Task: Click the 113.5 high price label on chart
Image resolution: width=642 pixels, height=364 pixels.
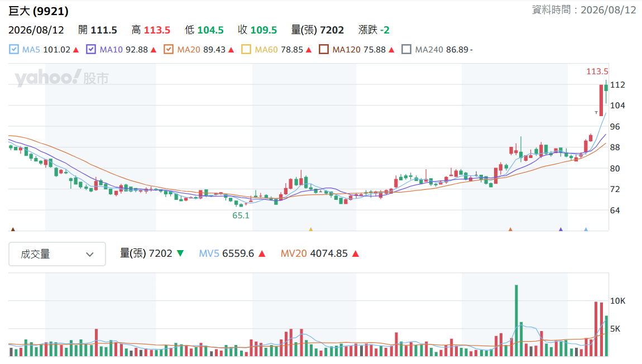Action: (x=597, y=71)
